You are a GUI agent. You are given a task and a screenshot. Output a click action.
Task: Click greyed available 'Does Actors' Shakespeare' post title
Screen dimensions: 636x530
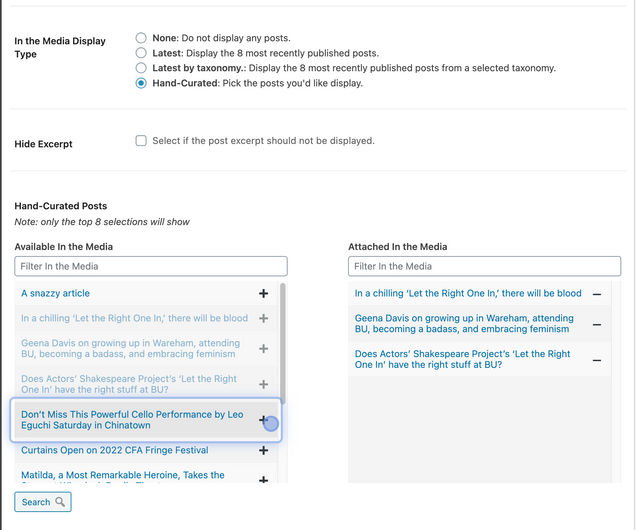pos(129,384)
